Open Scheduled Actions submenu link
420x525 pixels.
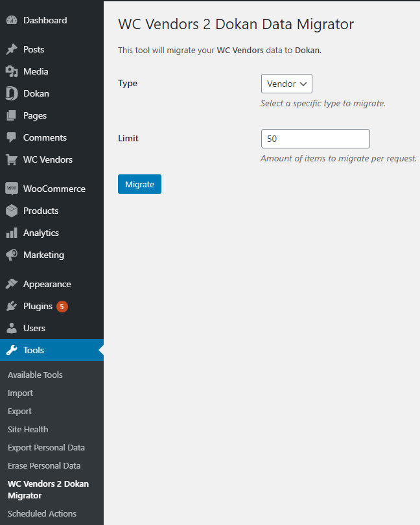pos(42,513)
